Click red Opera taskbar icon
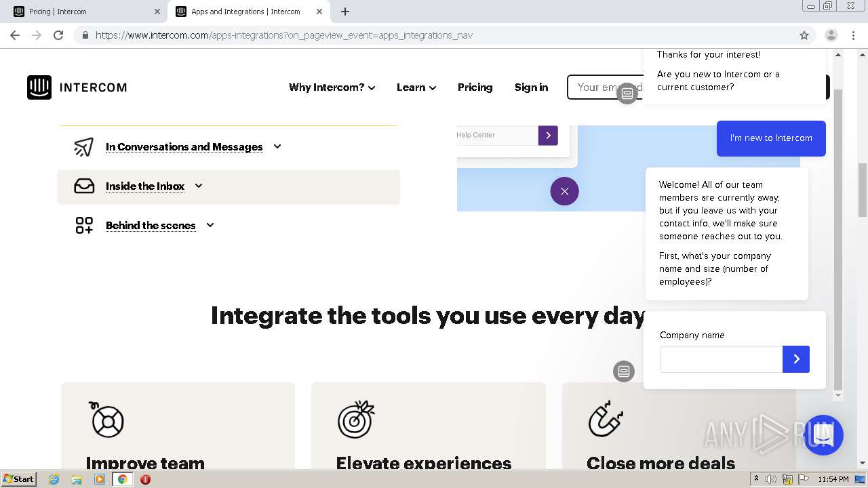Image resolution: width=868 pixels, height=488 pixels. tap(145, 479)
